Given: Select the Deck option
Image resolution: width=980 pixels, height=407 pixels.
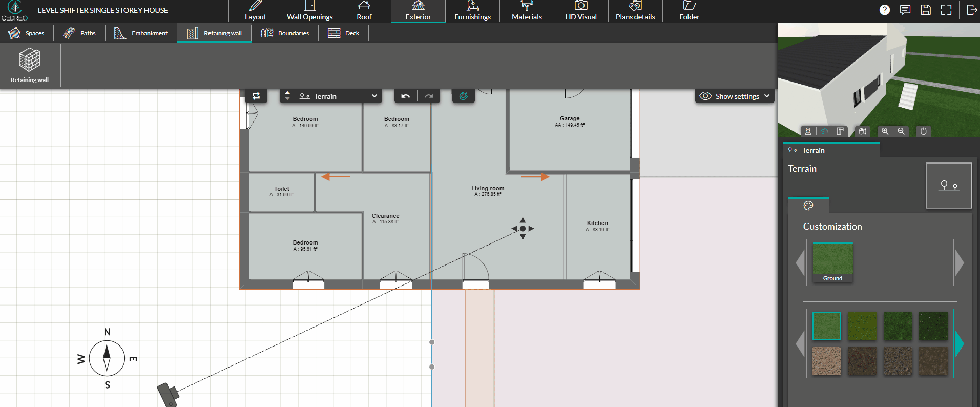Looking at the screenshot, I should tap(344, 33).
